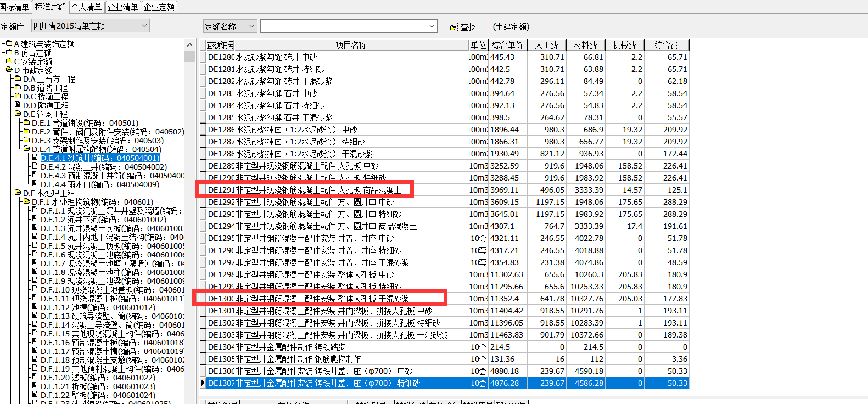Click the 综合单价 column header

[508, 45]
